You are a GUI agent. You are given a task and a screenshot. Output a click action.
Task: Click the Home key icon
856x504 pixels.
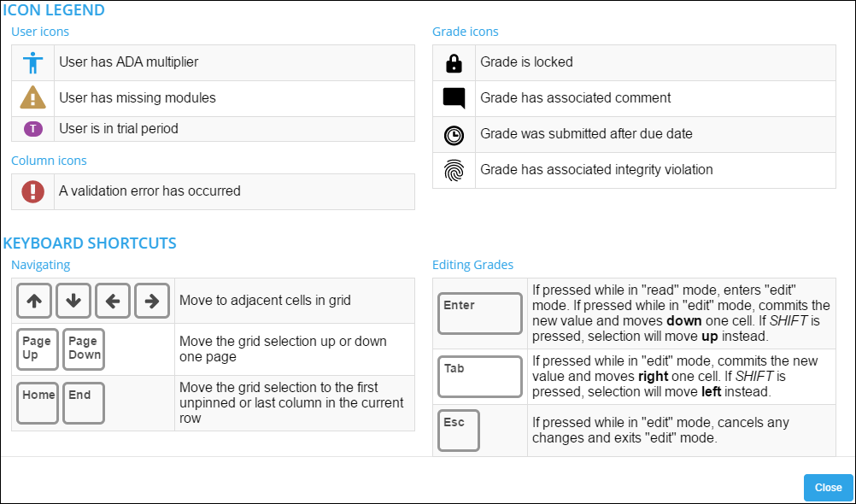[38, 402]
